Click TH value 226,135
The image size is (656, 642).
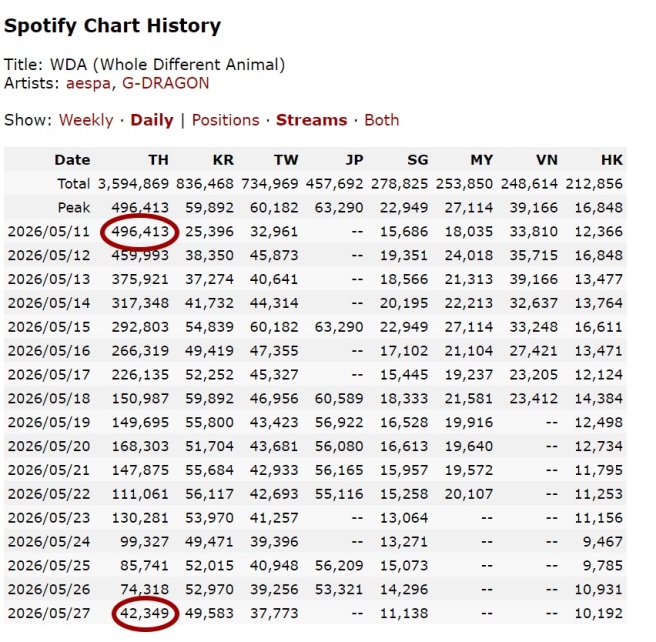pyautogui.click(x=140, y=374)
